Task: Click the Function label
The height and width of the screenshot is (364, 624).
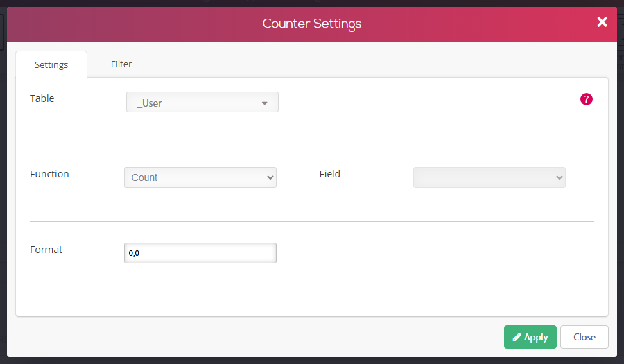Action: (49, 174)
